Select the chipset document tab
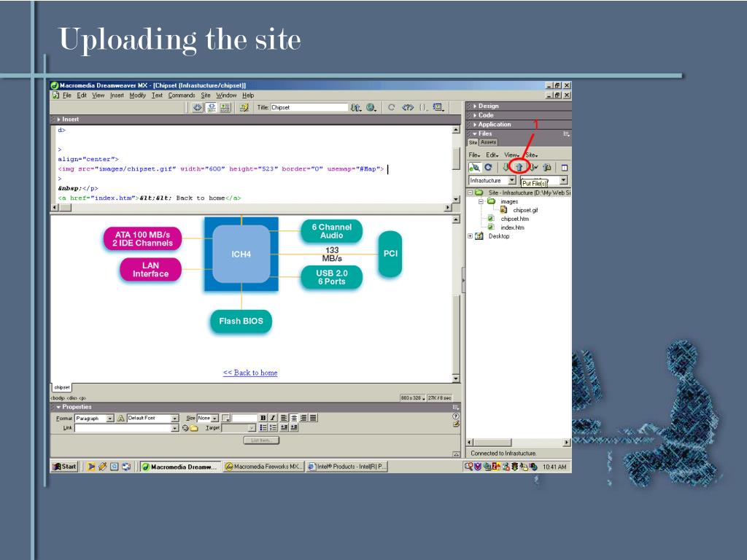The image size is (747, 560). click(62, 387)
